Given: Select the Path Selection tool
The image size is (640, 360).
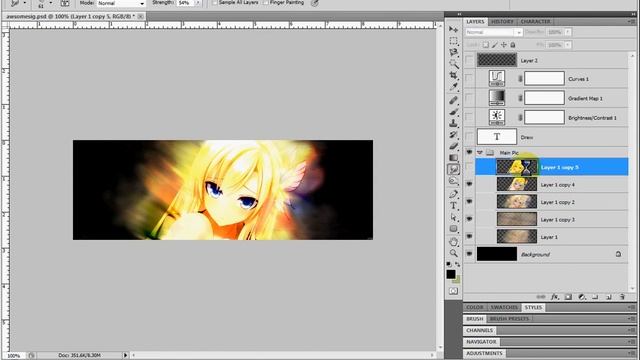Looking at the screenshot, I should pyautogui.click(x=453, y=217).
